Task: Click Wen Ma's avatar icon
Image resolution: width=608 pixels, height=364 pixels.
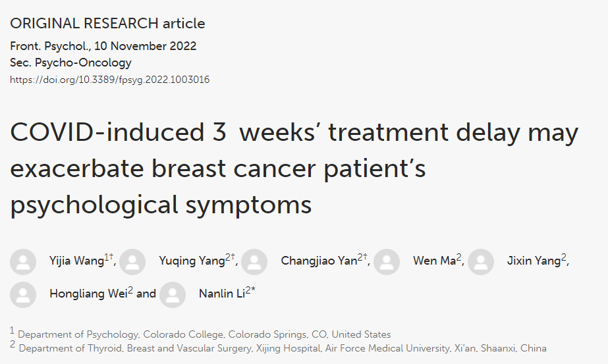Action: click(x=387, y=261)
